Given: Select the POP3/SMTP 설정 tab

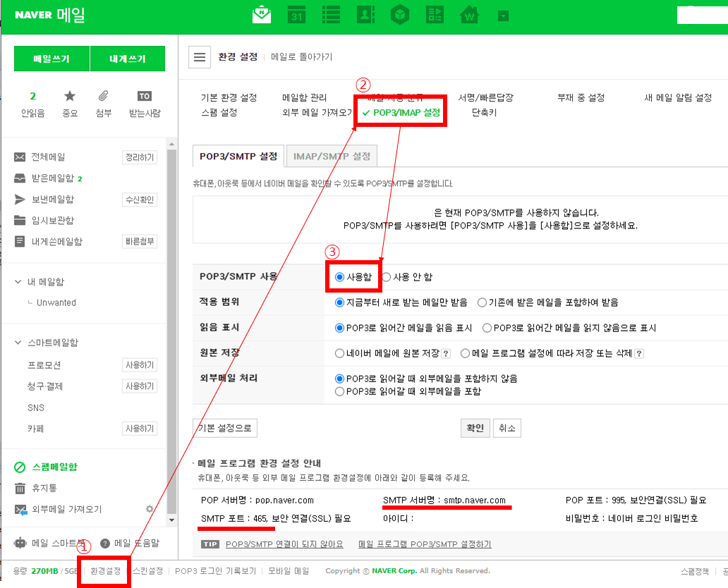Looking at the screenshot, I should (238, 157).
